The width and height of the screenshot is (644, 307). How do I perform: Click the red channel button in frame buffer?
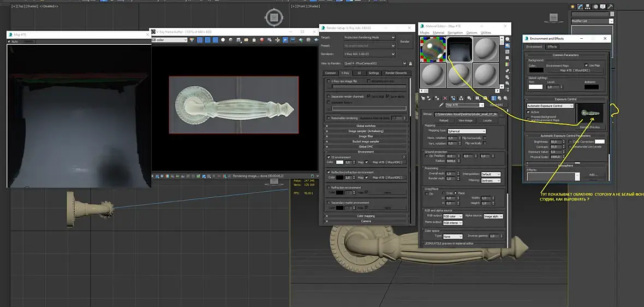pyautogui.click(x=200, y=40)
